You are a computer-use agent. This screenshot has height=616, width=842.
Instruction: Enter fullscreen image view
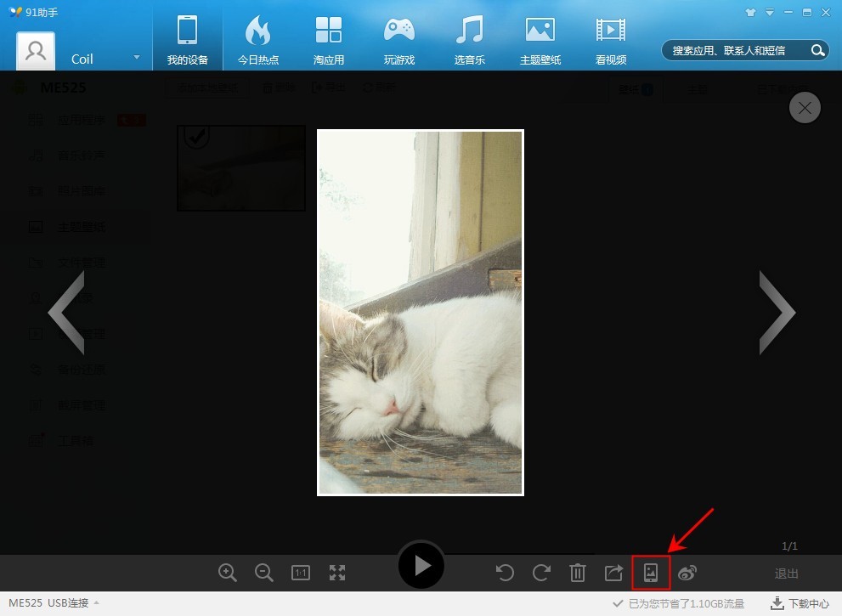pos(337,573)
